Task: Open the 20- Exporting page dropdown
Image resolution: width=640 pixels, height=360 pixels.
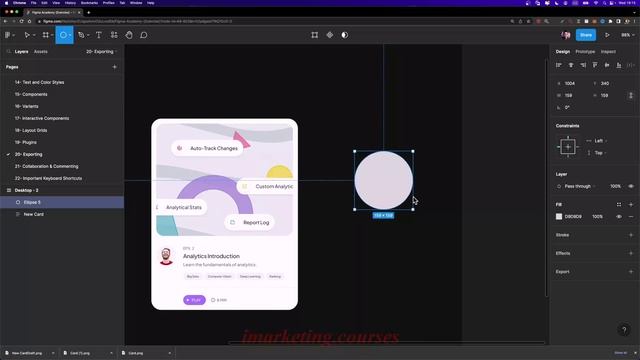Action: (x=102, y=52)
